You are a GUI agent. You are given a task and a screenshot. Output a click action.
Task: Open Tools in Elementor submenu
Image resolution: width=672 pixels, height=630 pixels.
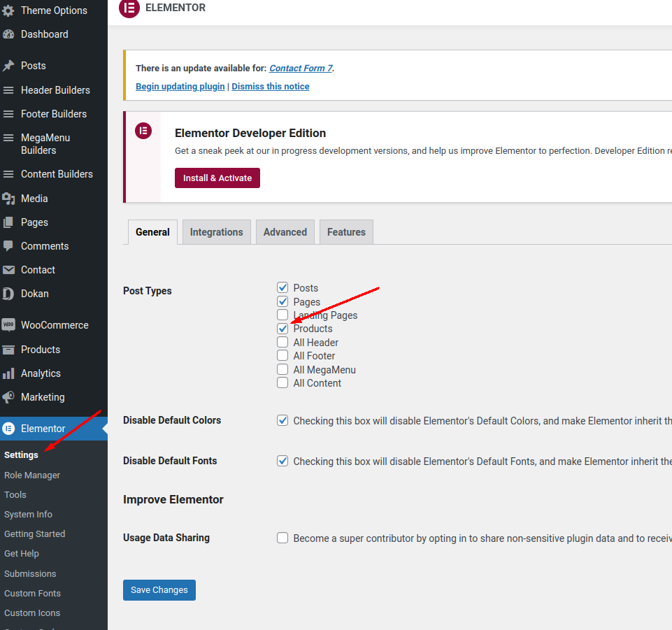pos(15,494)
